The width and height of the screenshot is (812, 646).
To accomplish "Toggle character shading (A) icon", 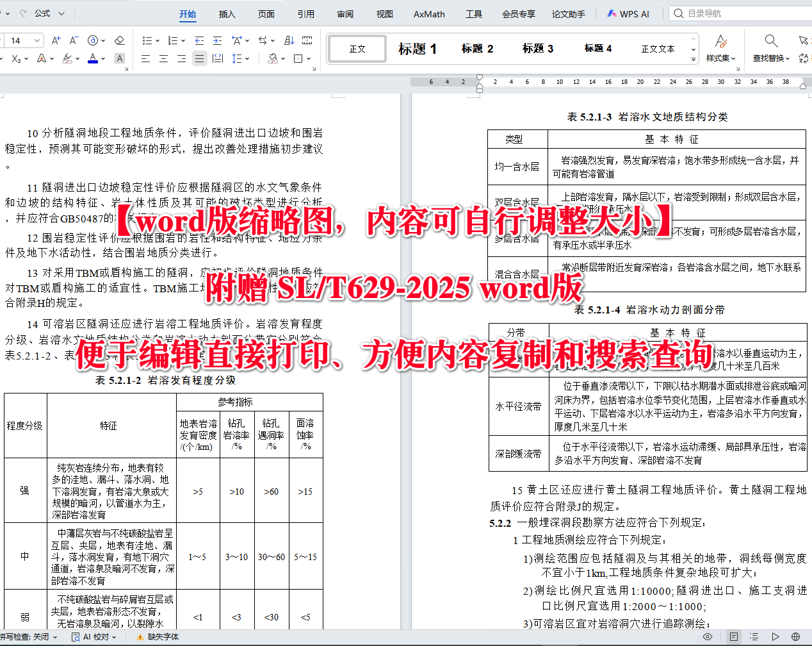I will (x=119, y=58).
